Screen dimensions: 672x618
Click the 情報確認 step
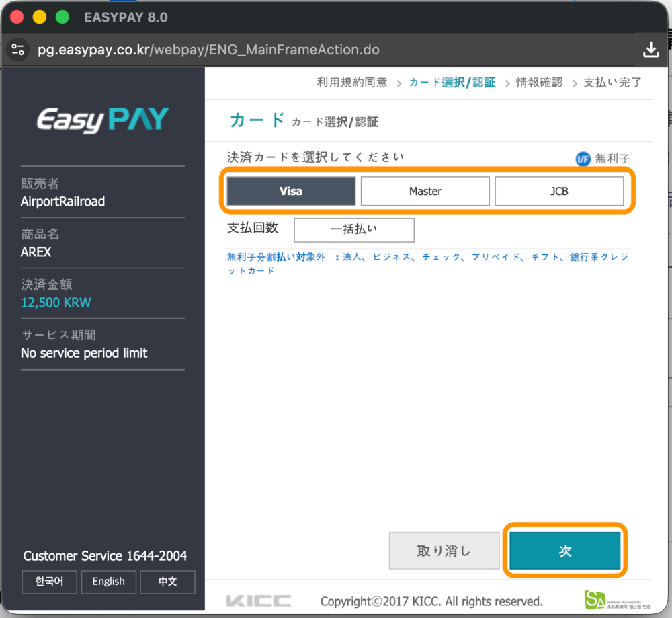pos(539,82)
